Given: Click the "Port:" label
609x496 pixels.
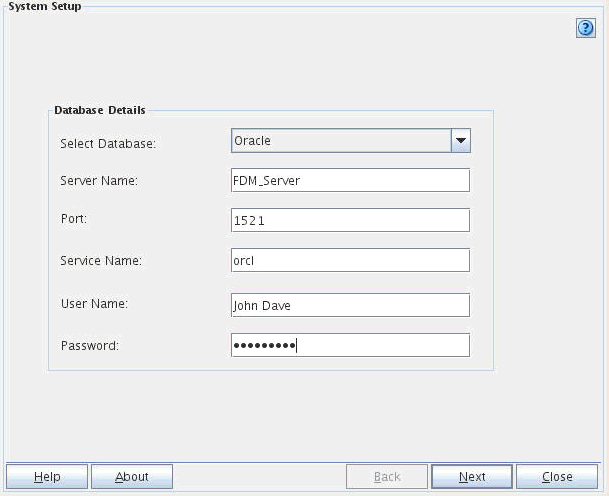Looking at the screenshot, I should click(75, 219).
